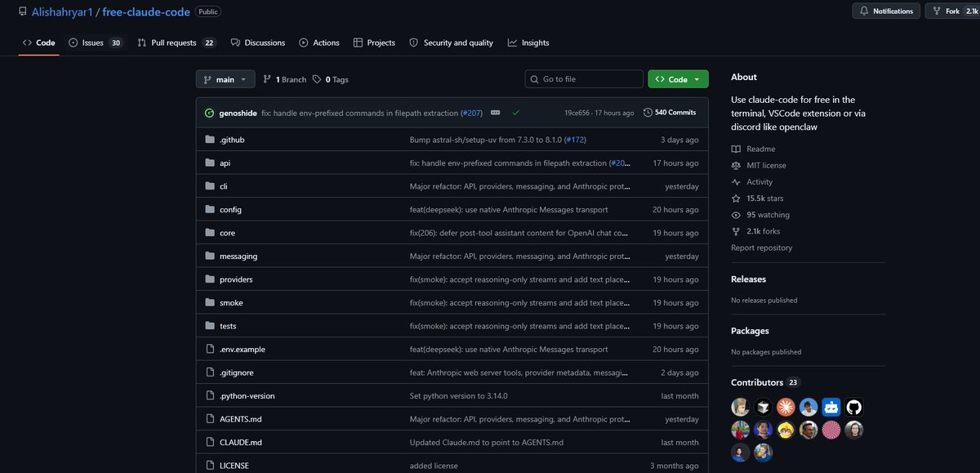View the 0 Tags link
980x473 pixels.
(x=331, y=79)
